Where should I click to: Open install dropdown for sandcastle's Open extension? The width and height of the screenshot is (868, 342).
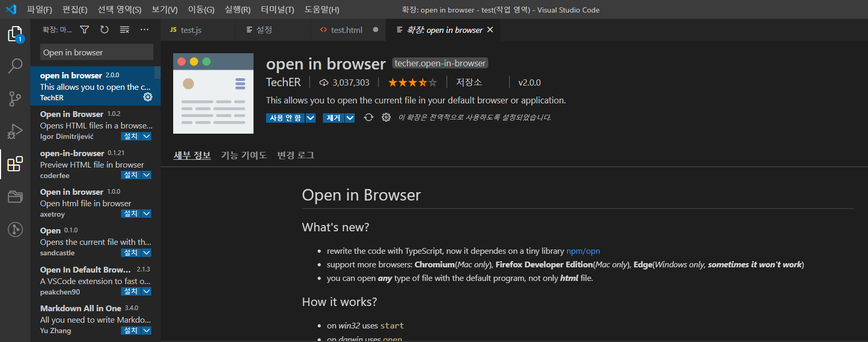147,253
